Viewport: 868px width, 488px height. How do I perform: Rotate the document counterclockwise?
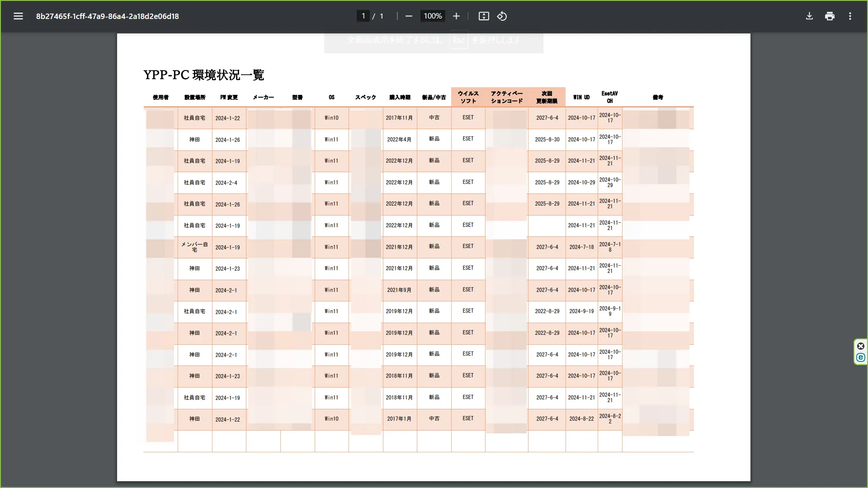coord(502,16)
